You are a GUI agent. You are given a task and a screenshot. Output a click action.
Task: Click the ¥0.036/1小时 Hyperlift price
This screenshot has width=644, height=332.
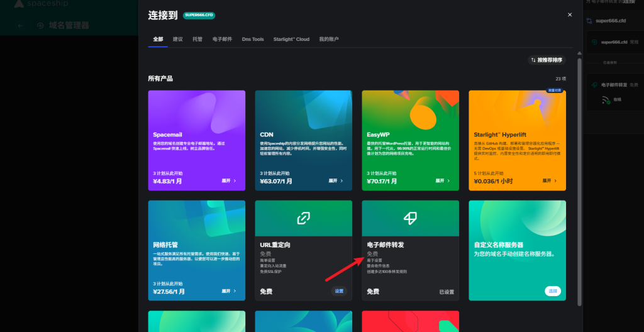[x=493, y=181]
